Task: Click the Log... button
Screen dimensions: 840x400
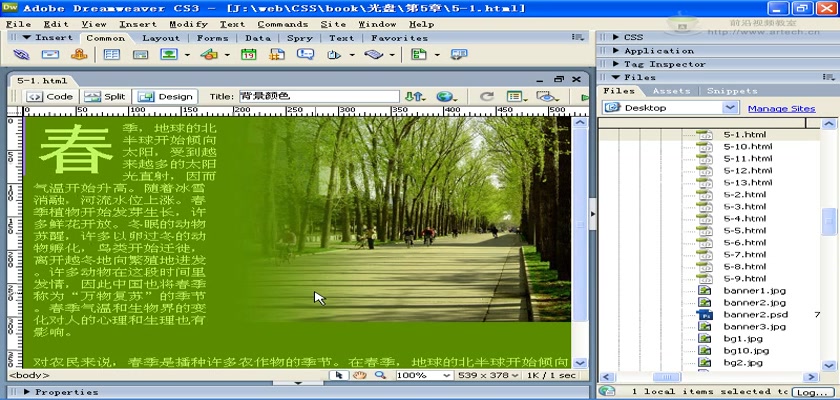Action: pos(813,393)
